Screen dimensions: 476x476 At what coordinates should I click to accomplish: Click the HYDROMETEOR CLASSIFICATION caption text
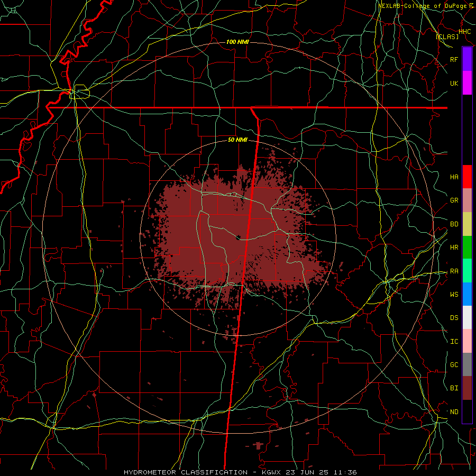tap(186, 472)
